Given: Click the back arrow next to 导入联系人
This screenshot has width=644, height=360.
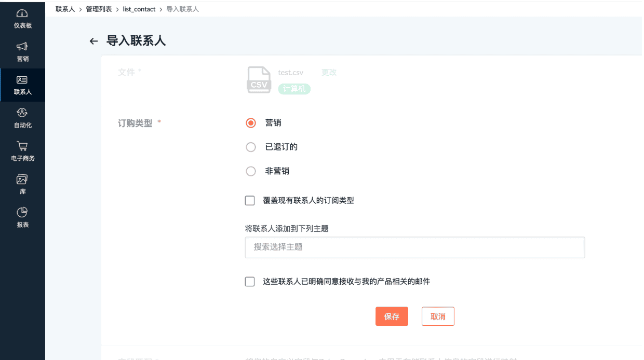Looking at the screenshot, I should pyautogui.click(x=93, y=41).
